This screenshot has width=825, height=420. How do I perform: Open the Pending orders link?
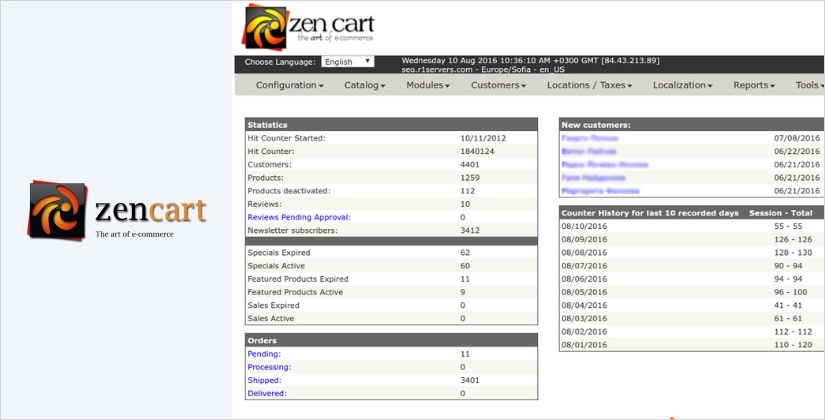(264, 354)
